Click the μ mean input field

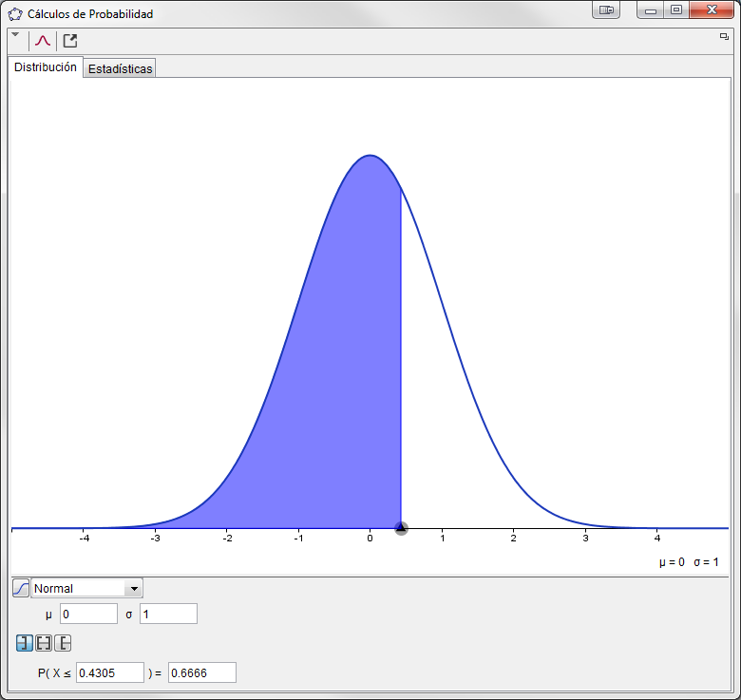pyautogui.click(x=88, y=614)
